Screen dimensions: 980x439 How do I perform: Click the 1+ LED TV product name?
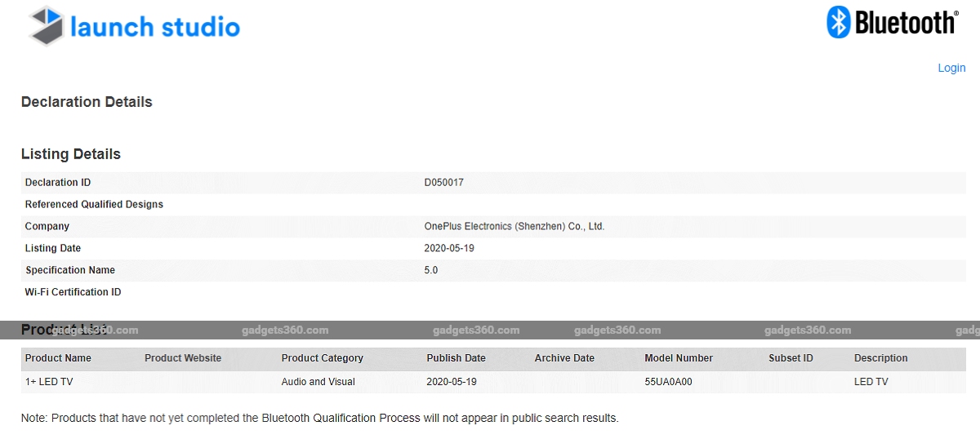tap(49, 382)
